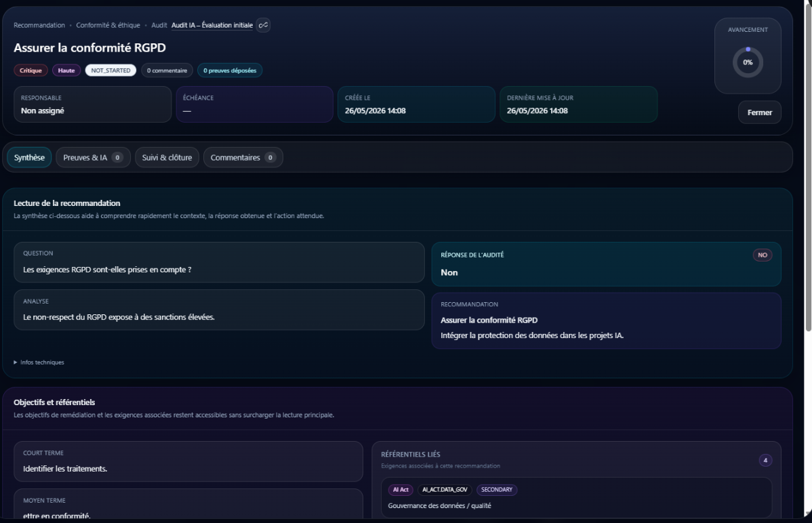Click the référentiels liés count badge 4
This screenshot has width=812, height=523.
(765, 461)
